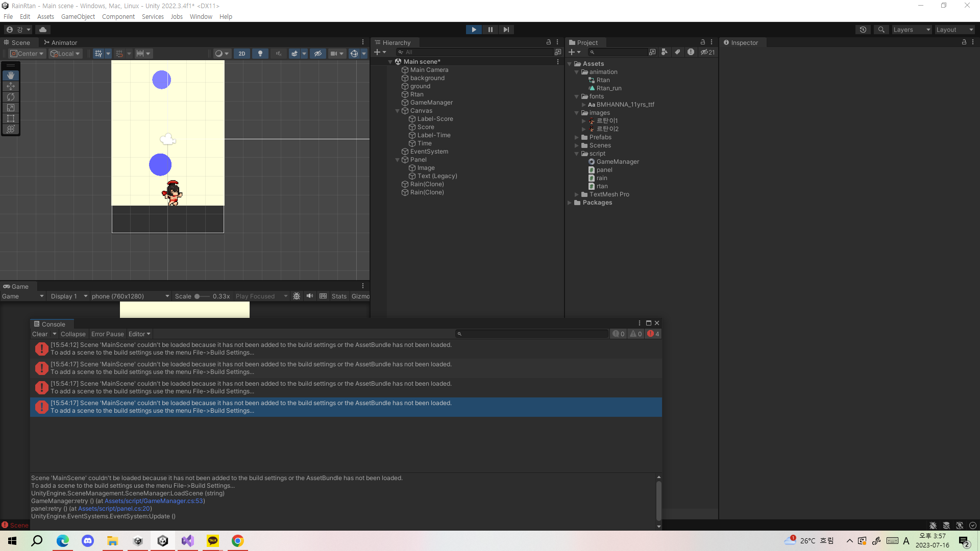Open the Display 1 dropdown

(x=69, y=296)
